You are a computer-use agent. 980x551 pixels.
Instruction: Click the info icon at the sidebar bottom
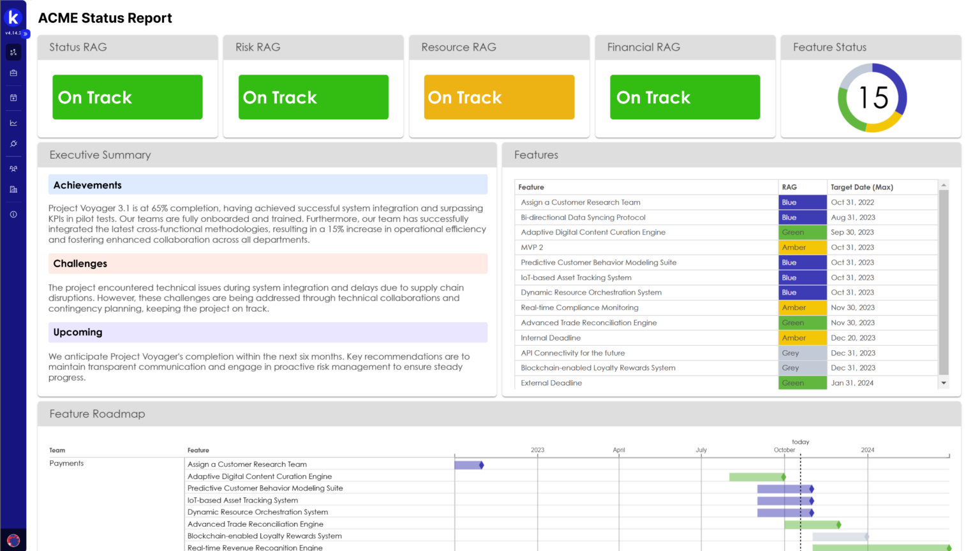tap(13, 214)
